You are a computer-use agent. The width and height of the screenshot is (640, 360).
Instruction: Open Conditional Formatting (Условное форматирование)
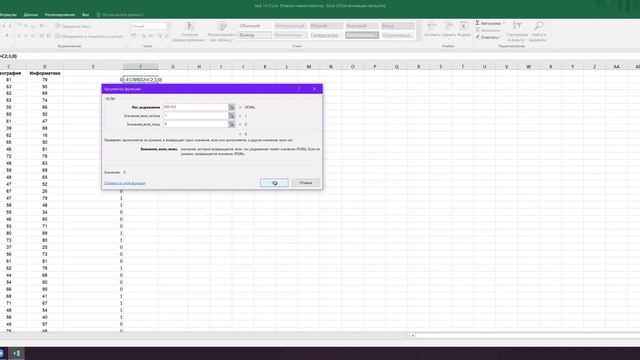(189, 32)
